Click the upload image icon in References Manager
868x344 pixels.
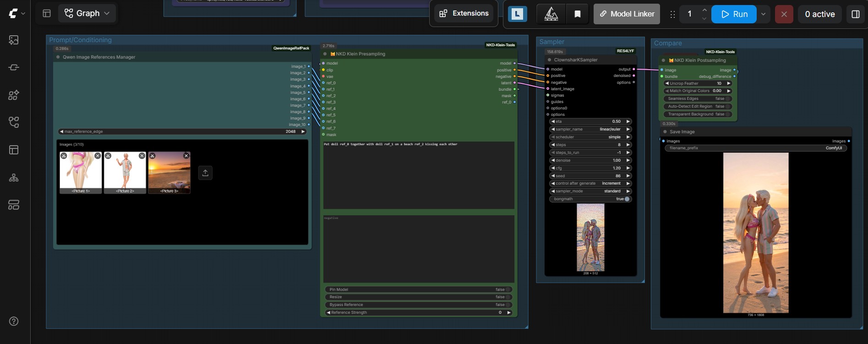(x=205, y=173)
